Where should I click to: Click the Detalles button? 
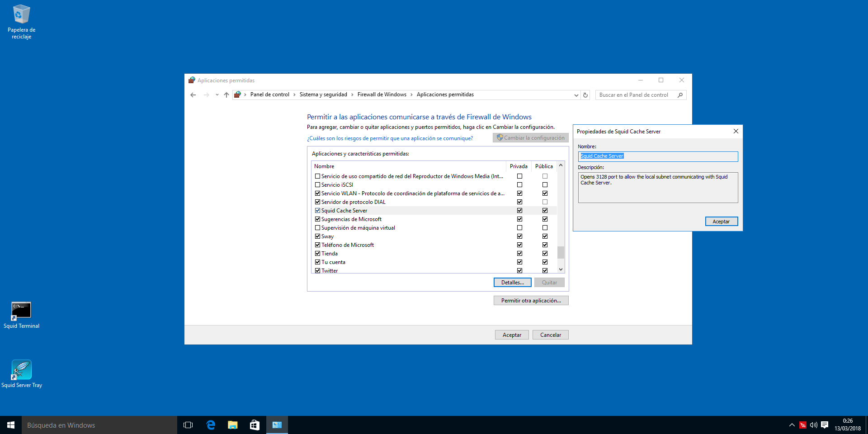click(x=512, y=282)
